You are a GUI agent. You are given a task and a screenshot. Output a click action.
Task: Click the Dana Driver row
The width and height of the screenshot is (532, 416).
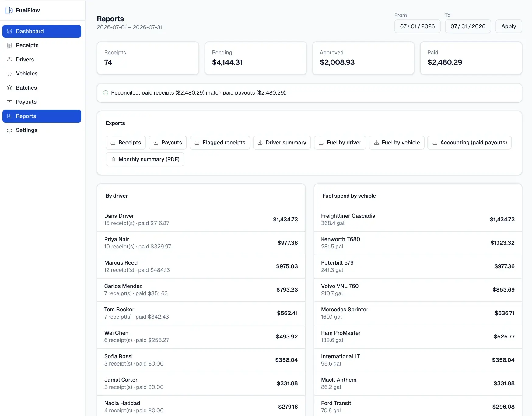tap(201, 220)
